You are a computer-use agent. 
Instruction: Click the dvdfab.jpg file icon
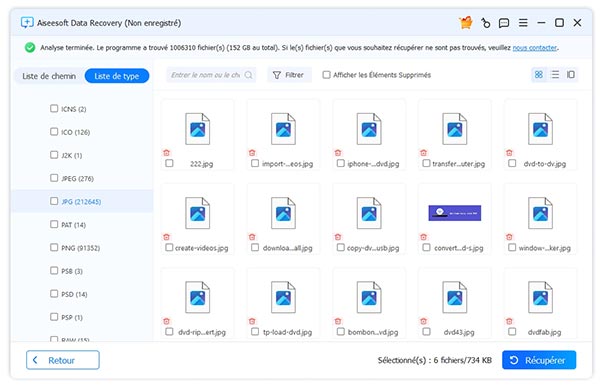[540, 297]
